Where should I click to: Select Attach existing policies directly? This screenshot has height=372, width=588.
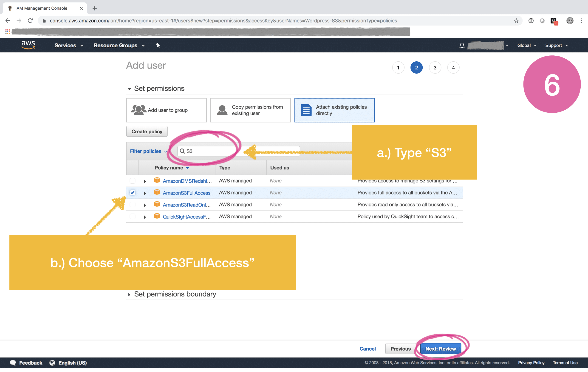334,110
